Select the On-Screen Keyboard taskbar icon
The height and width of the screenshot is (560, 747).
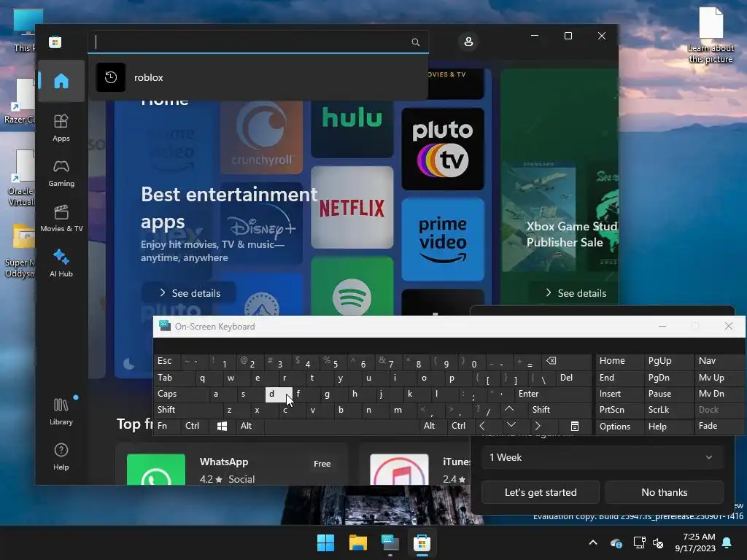(390, 542)
